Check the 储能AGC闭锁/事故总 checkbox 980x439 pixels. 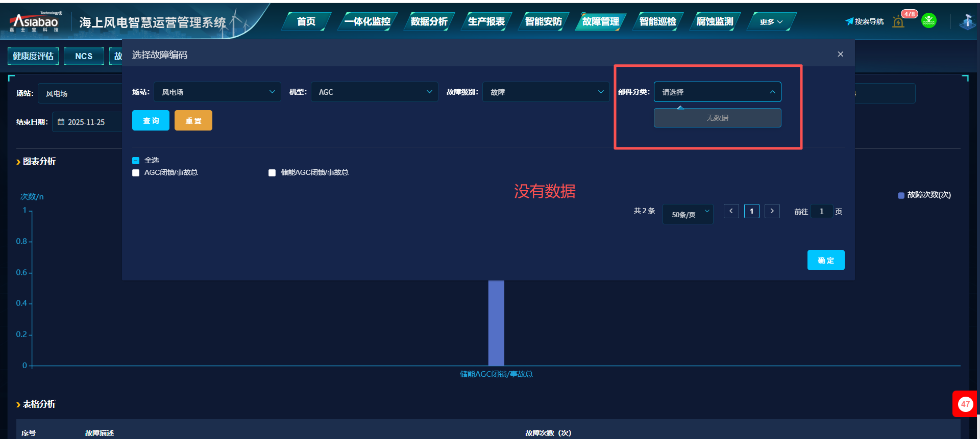(x=272, y=173)
